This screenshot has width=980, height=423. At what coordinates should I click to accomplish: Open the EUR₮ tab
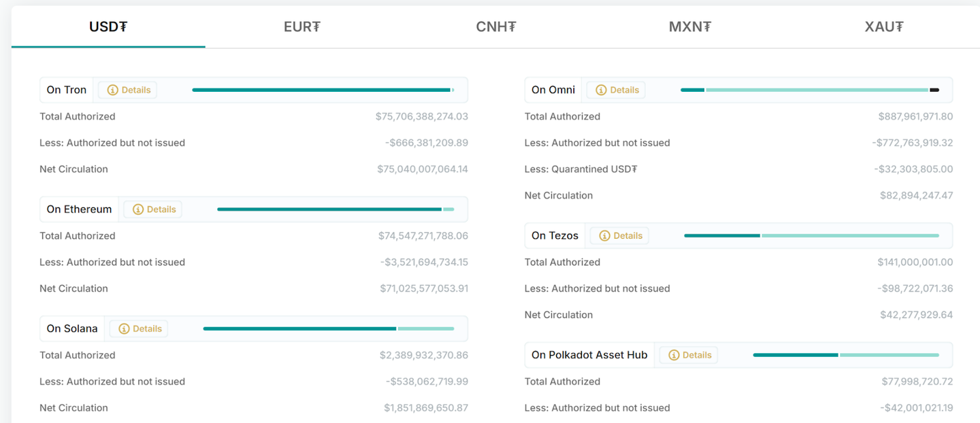[x=302, y=27]
